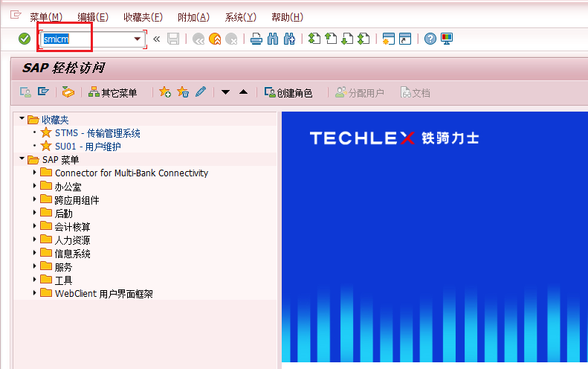This screenshot has width=588, height=369.
Task: Expand the 办公室 folder
Action: click(34, 186)
